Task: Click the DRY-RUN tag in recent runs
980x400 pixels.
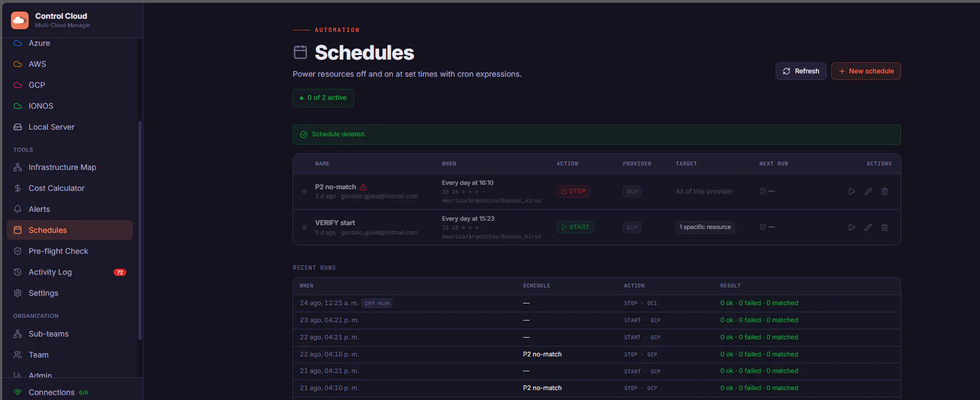Action: click(x=377, y=303)
